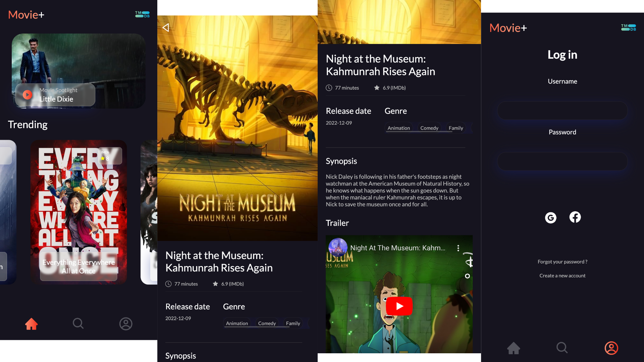This screenshot has width=644, height=362.
Task: Sign in with the Google icon
Action: pyautogui.click(x=550, y=217)
